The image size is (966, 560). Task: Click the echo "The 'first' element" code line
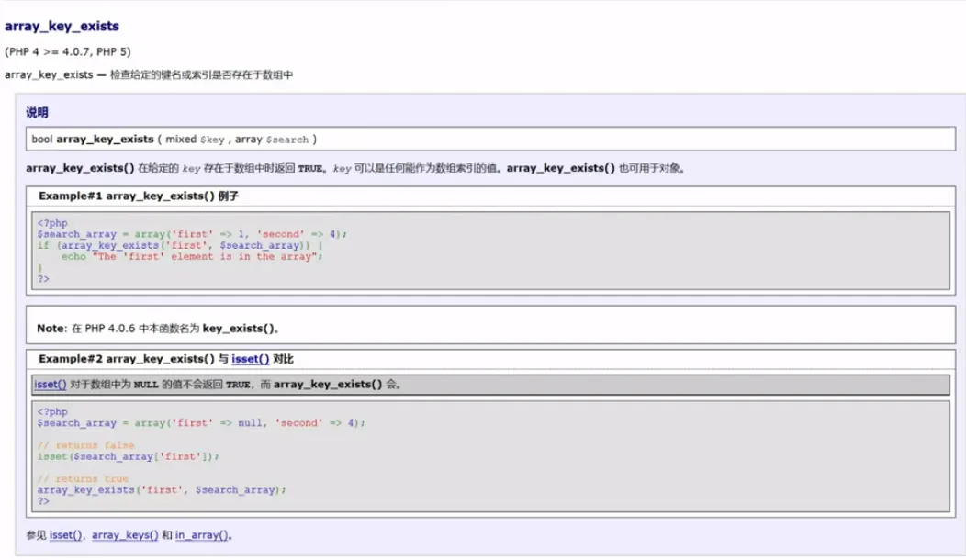pos(192,256)
